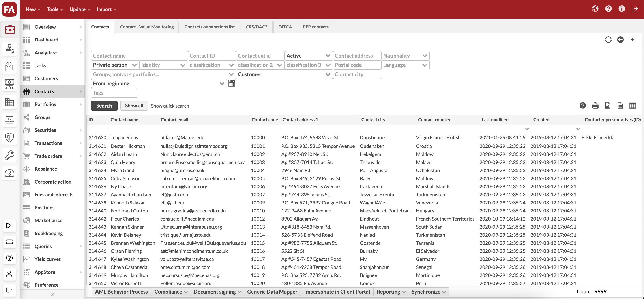
Task: Open the Active status dropdown
Action: tap(308, 56)
